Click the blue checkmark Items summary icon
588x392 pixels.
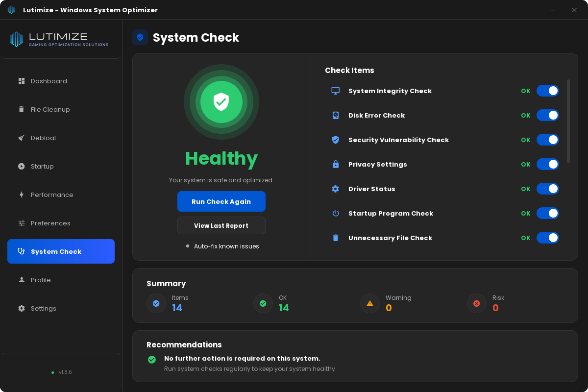156,303
